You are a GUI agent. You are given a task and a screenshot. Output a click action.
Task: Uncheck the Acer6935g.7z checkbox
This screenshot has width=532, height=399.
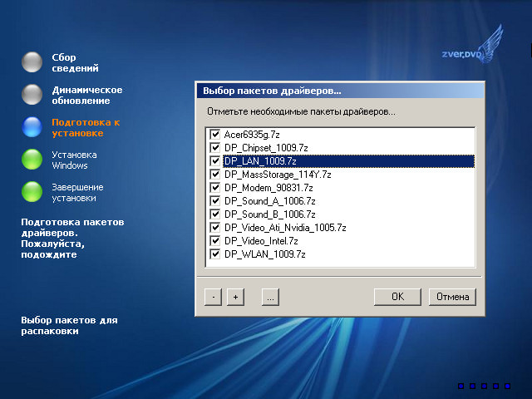point(214,135)
